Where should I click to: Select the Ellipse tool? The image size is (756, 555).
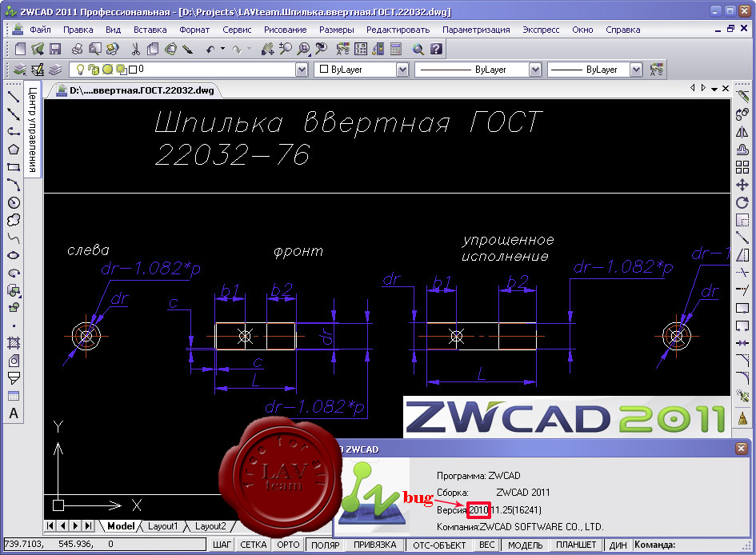[x=14, y=255]
